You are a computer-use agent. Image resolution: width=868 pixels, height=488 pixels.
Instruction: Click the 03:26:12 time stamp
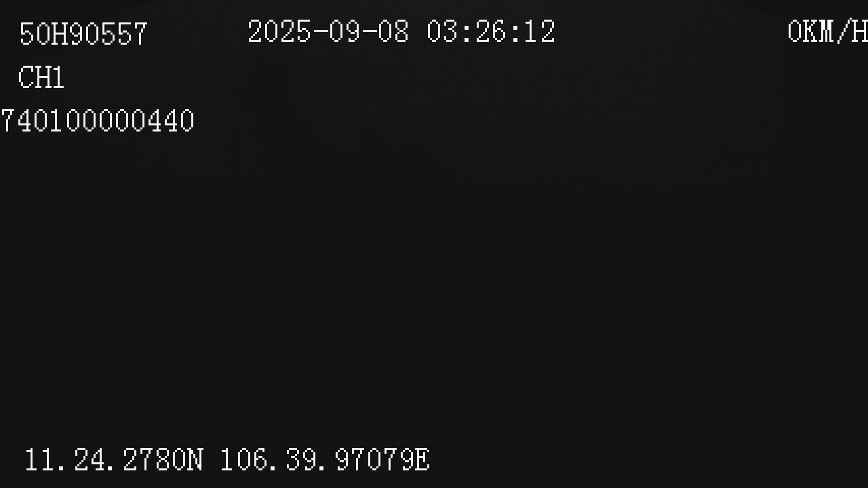tap(491, 32)
